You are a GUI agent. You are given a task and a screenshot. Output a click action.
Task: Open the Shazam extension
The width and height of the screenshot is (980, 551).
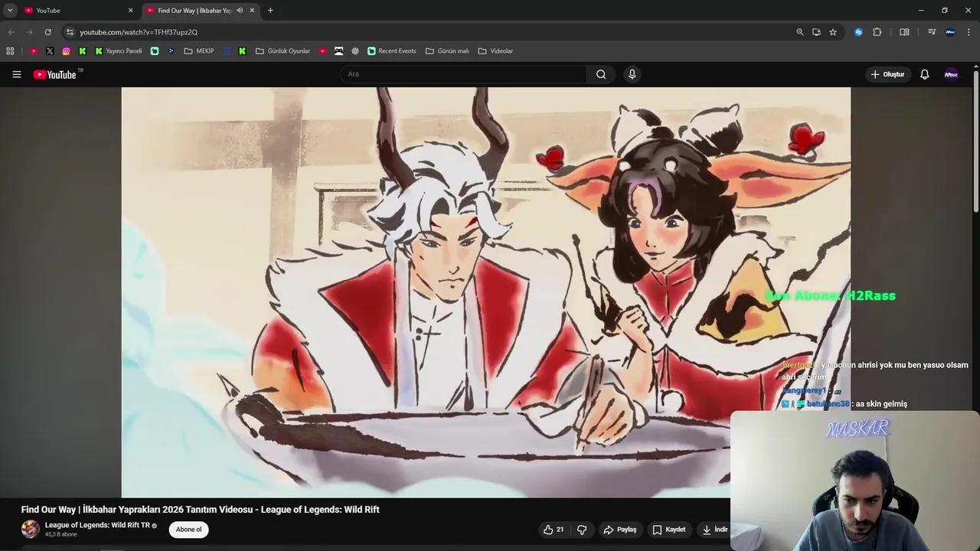tap(858, 32)
